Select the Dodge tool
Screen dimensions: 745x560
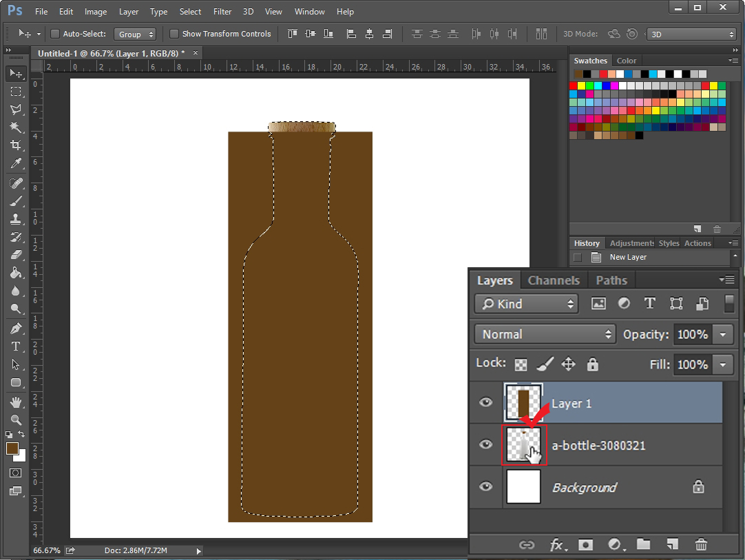click(16, 309)
